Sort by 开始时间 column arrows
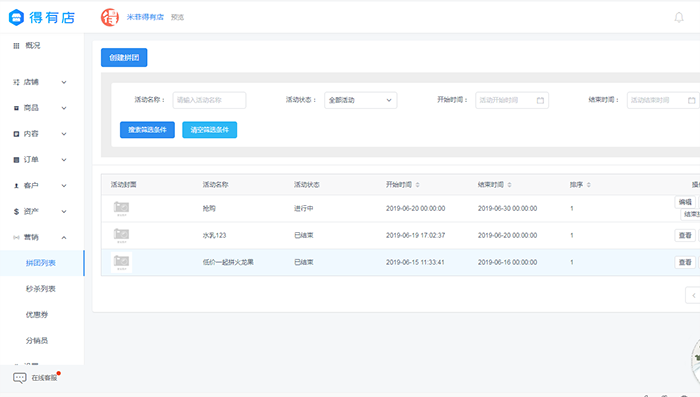The width and height of the screenshot is (700, 397). pyautogui.click(x=417, y=185)
